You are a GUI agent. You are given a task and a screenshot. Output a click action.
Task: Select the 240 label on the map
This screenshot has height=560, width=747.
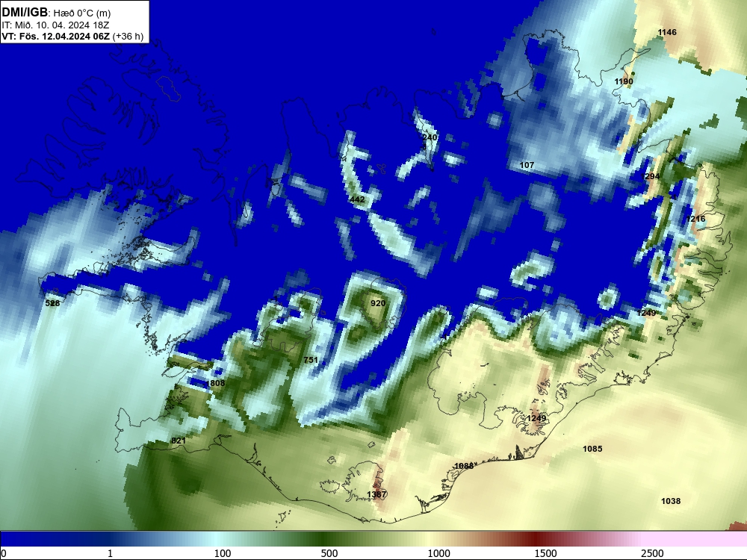tap(430, 137)
